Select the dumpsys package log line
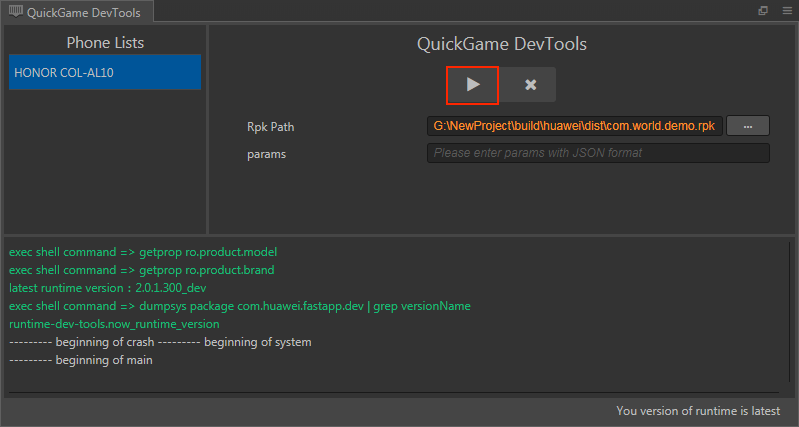This screenshot has height=427, width=799. [x=240, y=306]
